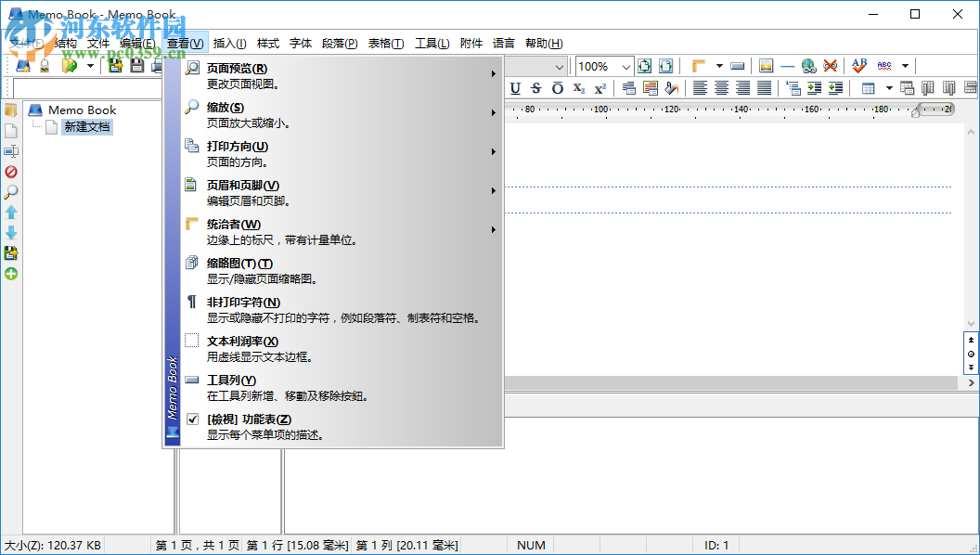The width and height of the screenshot is (980, 555).
Task: Align text center
Action: click(721, 88)
